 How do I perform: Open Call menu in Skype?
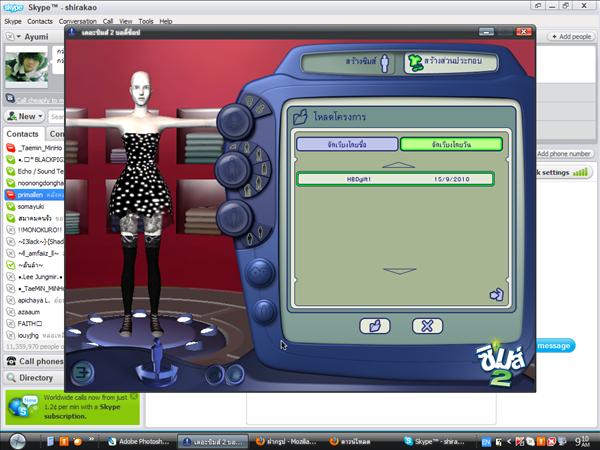108,21
